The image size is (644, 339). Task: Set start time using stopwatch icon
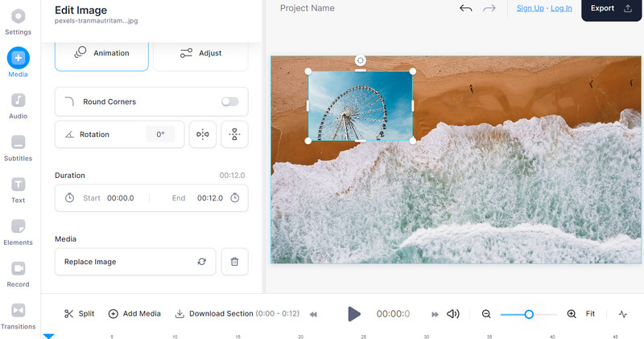70,198
